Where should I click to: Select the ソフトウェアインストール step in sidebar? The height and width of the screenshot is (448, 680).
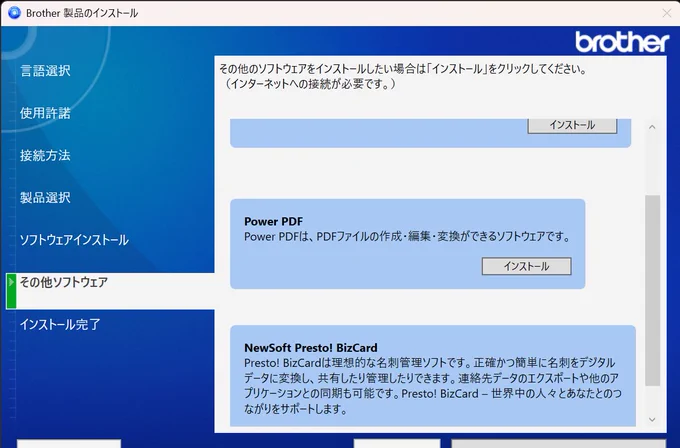pyautogui.click(x=74, y=240)
